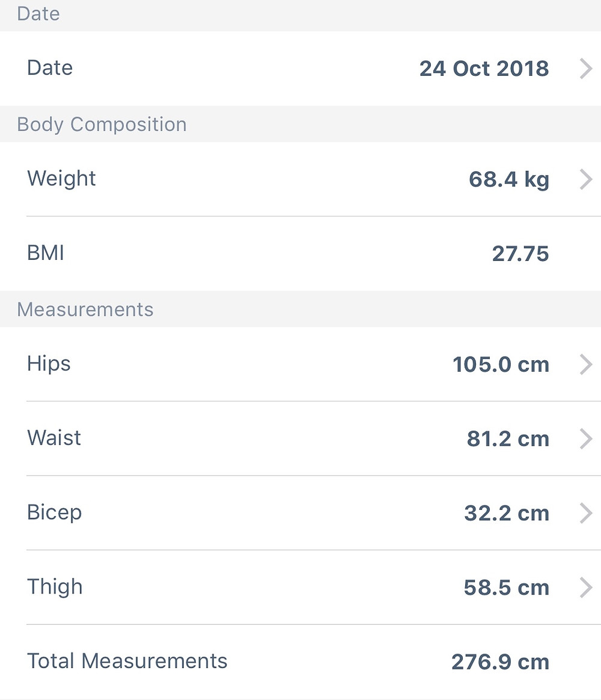Tap the Bicep row chevron arrow

point(586,513)
